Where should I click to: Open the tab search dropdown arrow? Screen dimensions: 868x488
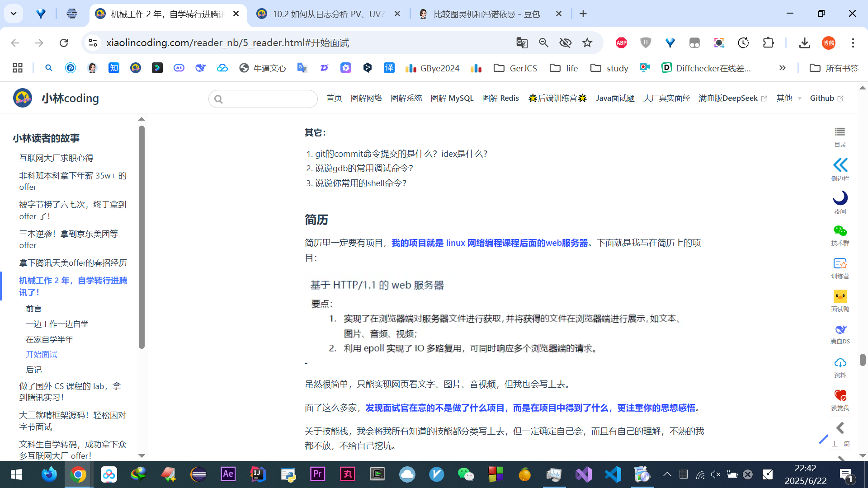click(14, 14)
